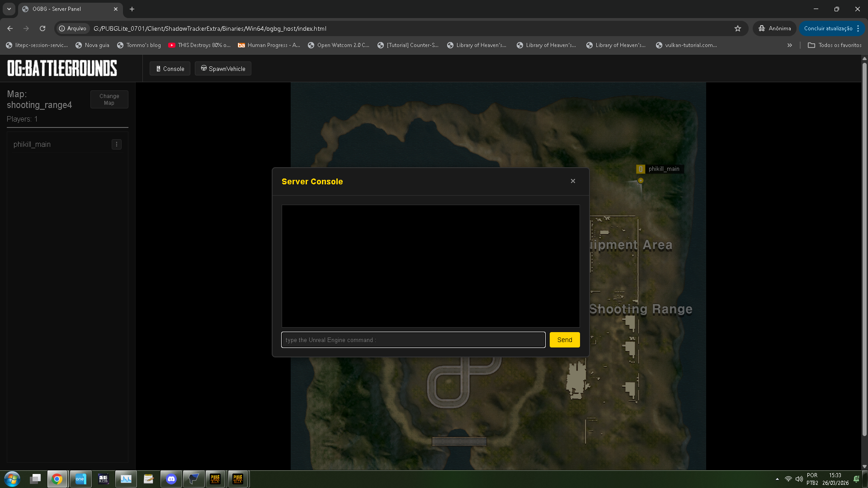Screen dimensions: 868x488
Task: Open the Nova guia bookmark
Action: [92, 45]
